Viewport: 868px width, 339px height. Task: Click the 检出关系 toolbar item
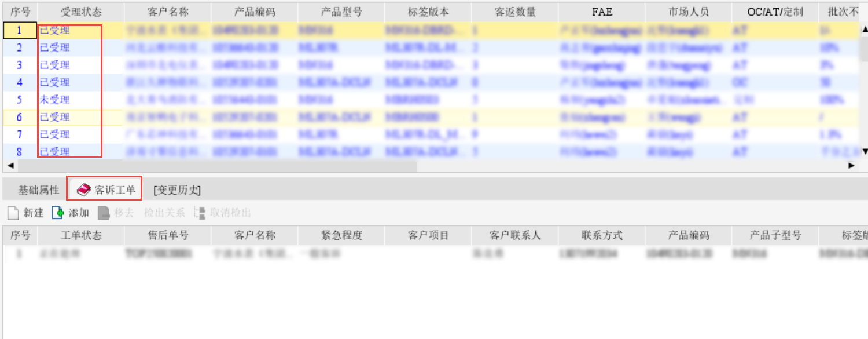tap(164, 213)
